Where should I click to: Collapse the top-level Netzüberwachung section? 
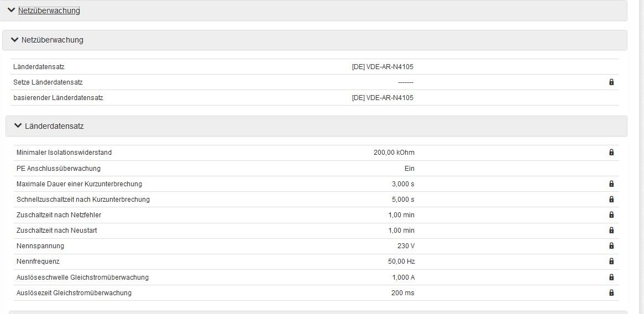(x=11, y=10)
